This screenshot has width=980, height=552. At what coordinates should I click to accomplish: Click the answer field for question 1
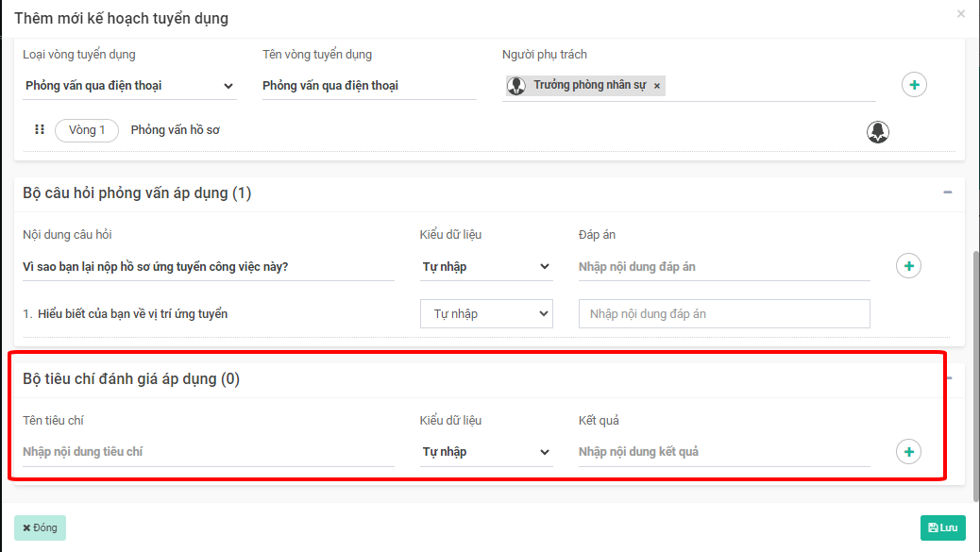(723, 314)
